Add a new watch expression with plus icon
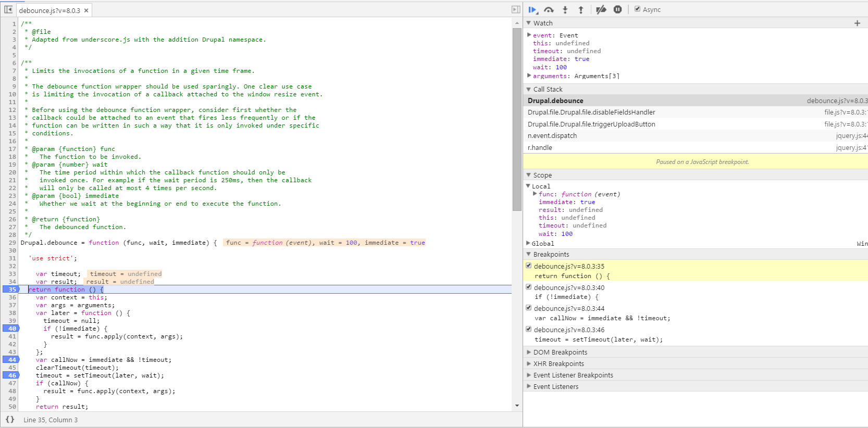The height and width of the screenshot is (428, 868). click(x=857, y=23)
